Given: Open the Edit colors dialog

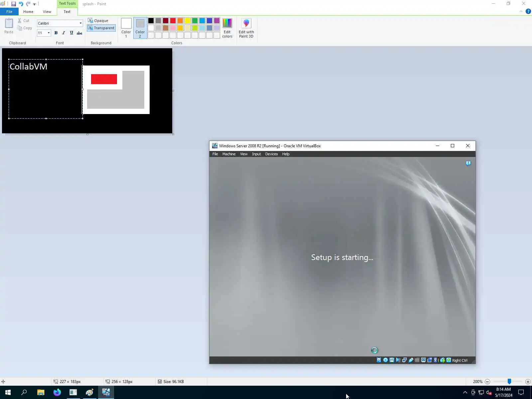Looking at the screenshot, I should coord(227,28).
